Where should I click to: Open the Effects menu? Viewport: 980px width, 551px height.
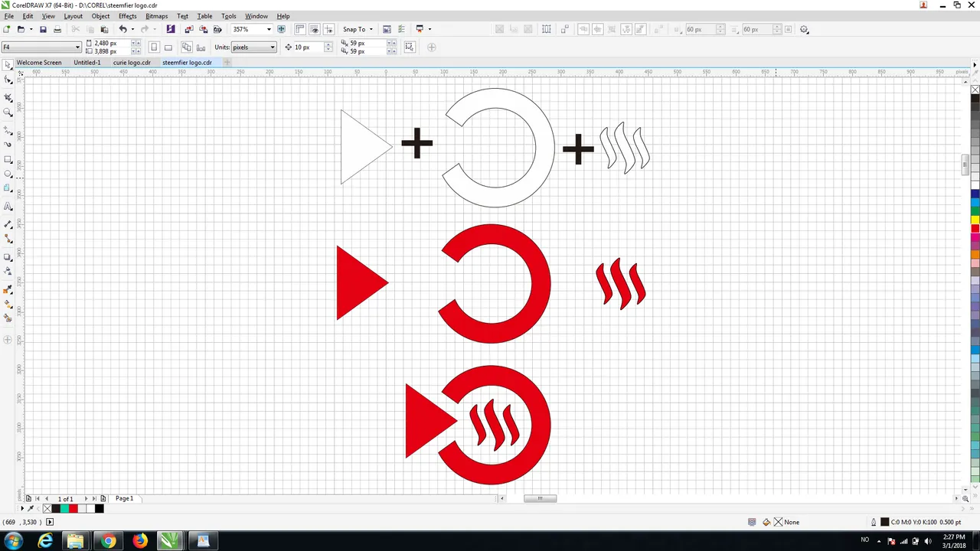pyautogui.click(x=127, y=16)
